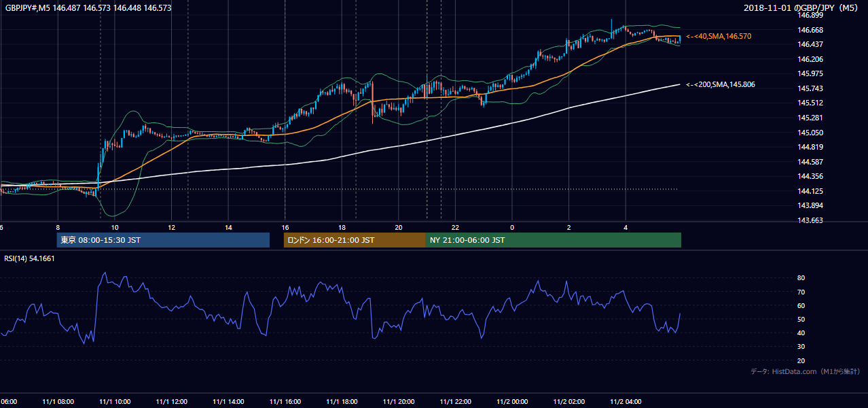Click the RSI(14) 54.1661 indicator label
This screenshot has height=408, width=868.
click(x=30, y=258)
